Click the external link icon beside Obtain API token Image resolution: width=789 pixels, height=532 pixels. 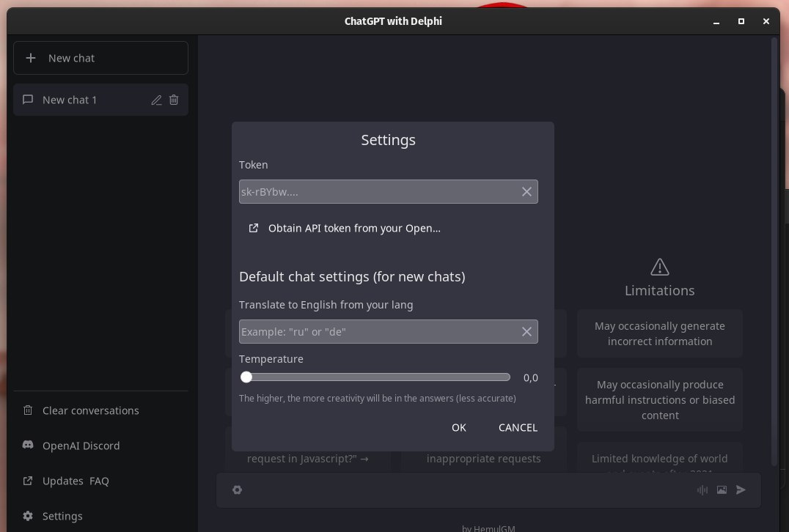(253, 228)
